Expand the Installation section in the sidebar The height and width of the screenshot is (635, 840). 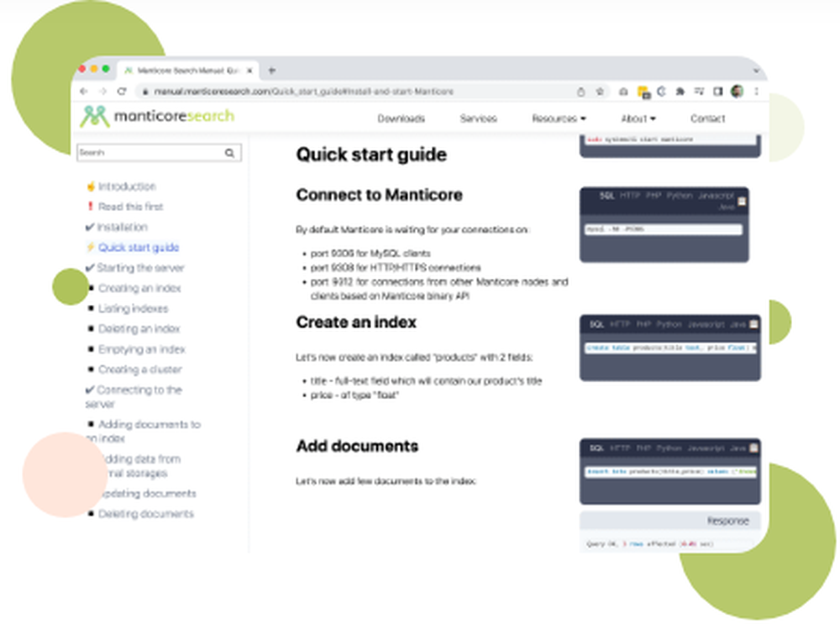pos(122,228)
